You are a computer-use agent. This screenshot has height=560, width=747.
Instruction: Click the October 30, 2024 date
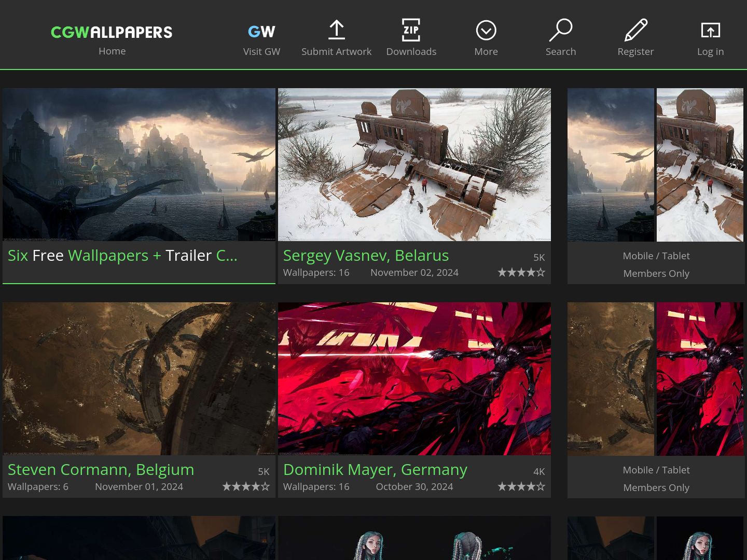(414, 486)
